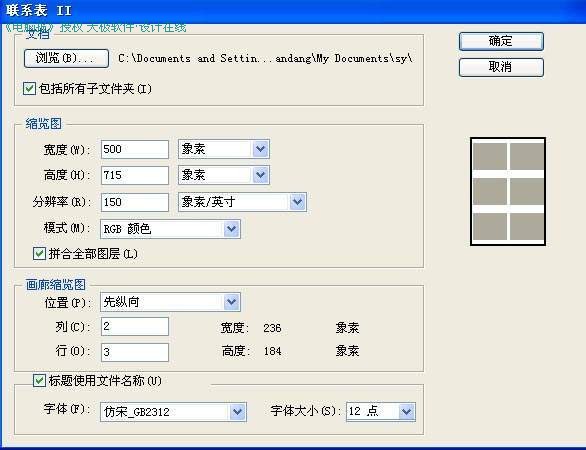Click the 取消 button
This screenshot has height=450, width=586.
[501, 67]
